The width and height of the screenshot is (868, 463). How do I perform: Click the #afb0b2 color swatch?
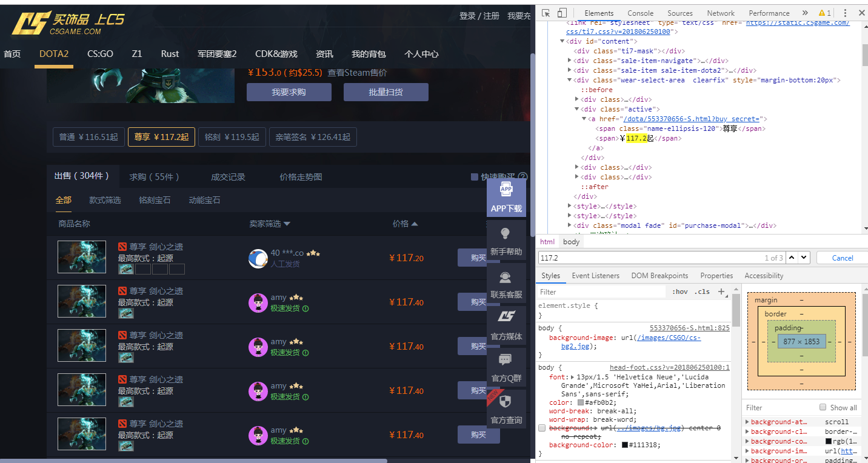click(x=581, y=402)
